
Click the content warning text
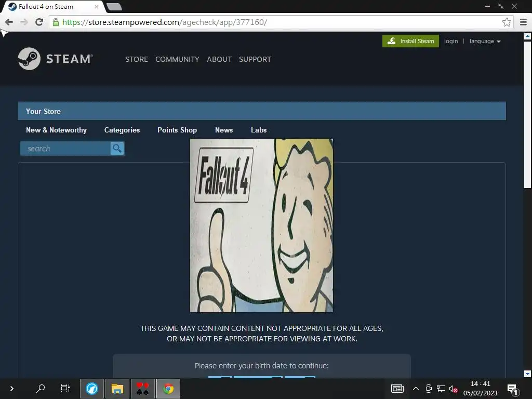point(262,334)
